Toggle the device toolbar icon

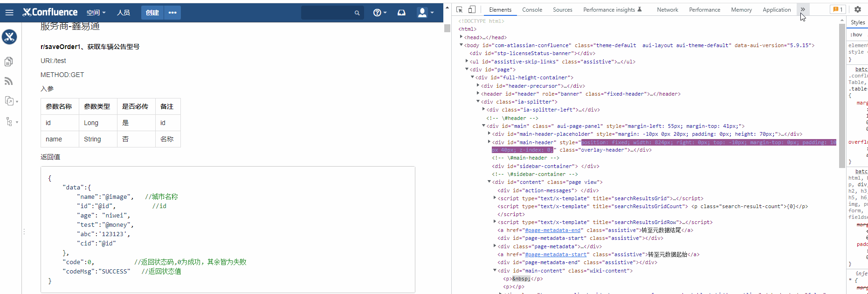[x=472, y=9]
